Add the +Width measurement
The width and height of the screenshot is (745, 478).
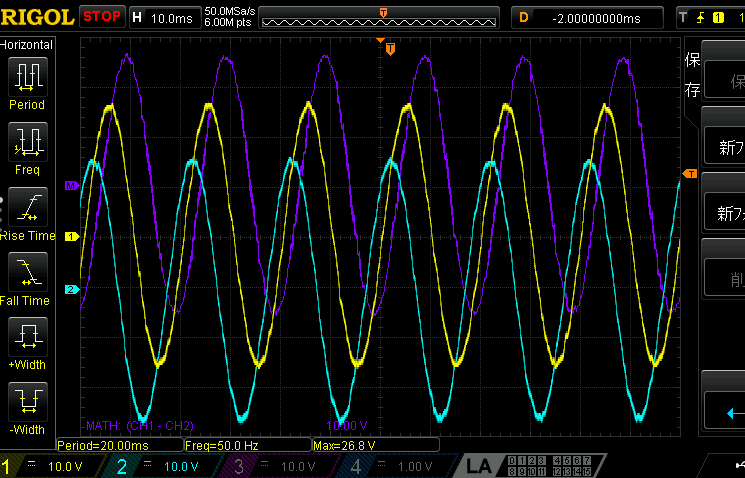click(27, 344)
